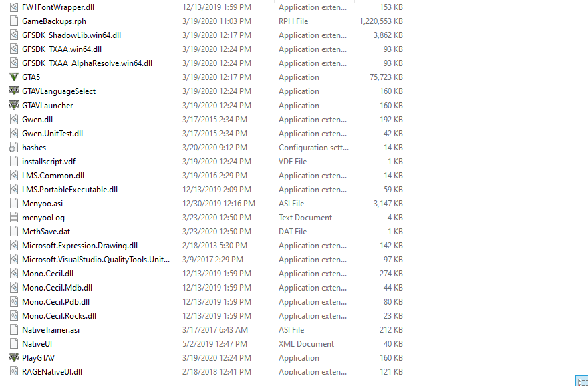Select the file name GFSDK_ShadowLib.win64.dll
The width and height of the screenshot is (588, 386).
[71, 35]
